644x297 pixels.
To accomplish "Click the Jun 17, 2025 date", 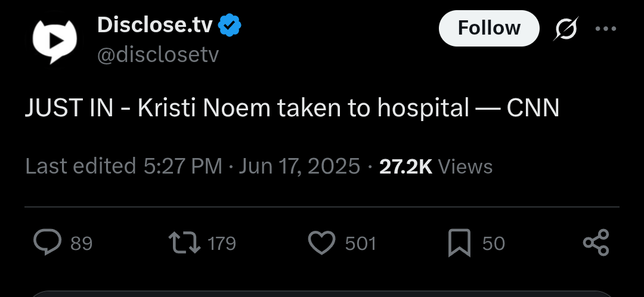I will pyautogui.click(x=299, y=166).
